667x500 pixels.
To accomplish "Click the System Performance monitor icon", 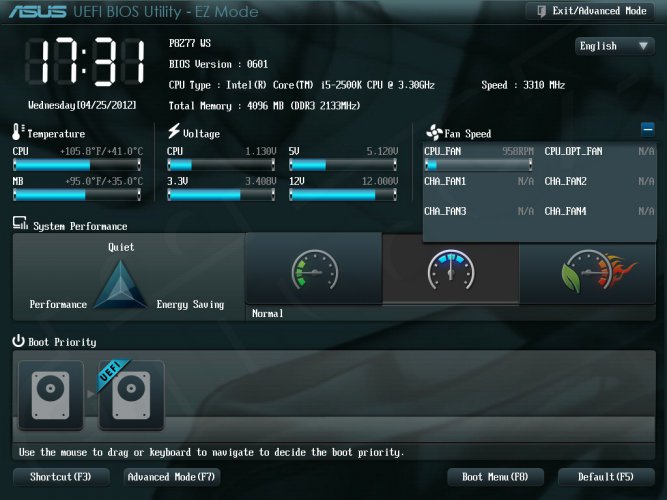I will pos(20,223).
